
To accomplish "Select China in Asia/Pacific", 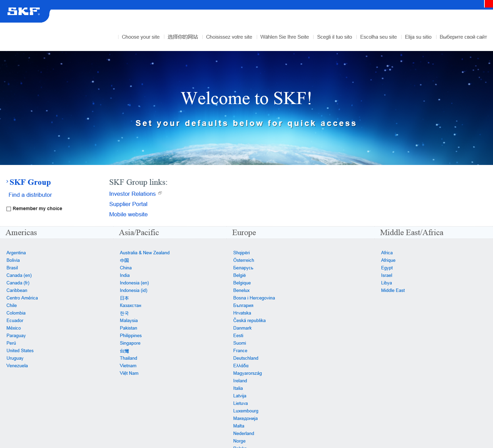I will (126, 268).
